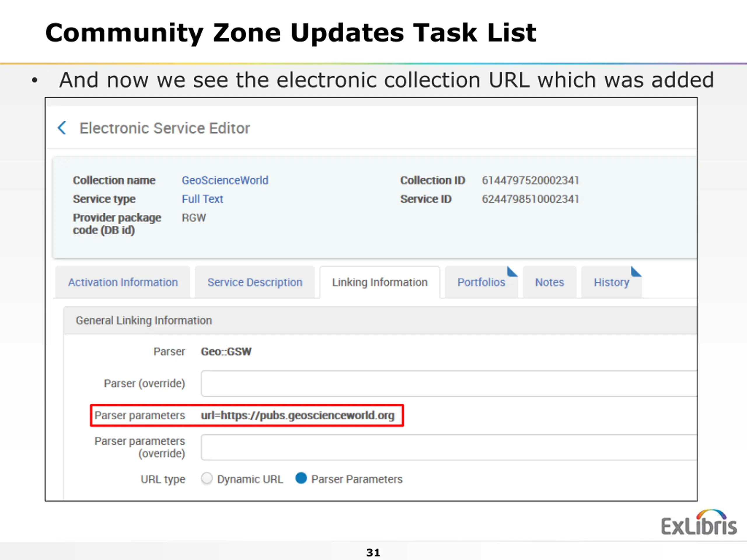Viewport: 747px width, 560px height.
Task: Select the Dynamic URL radio button
Action: 207,478
